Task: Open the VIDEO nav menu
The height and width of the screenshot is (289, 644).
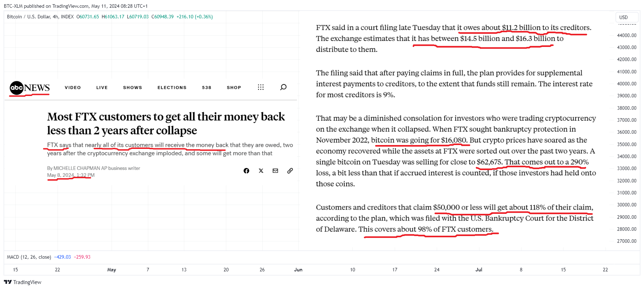Action: point(73,88)
